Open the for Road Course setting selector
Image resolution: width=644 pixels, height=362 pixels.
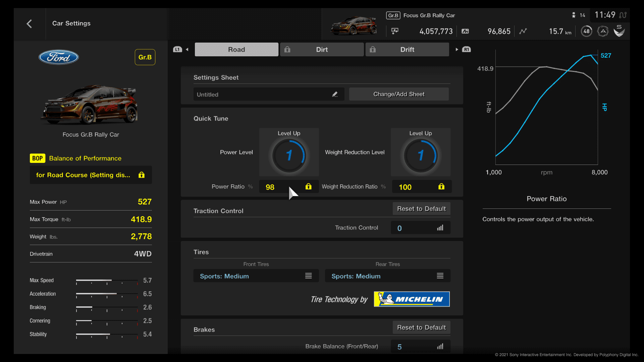coord(91,175)
